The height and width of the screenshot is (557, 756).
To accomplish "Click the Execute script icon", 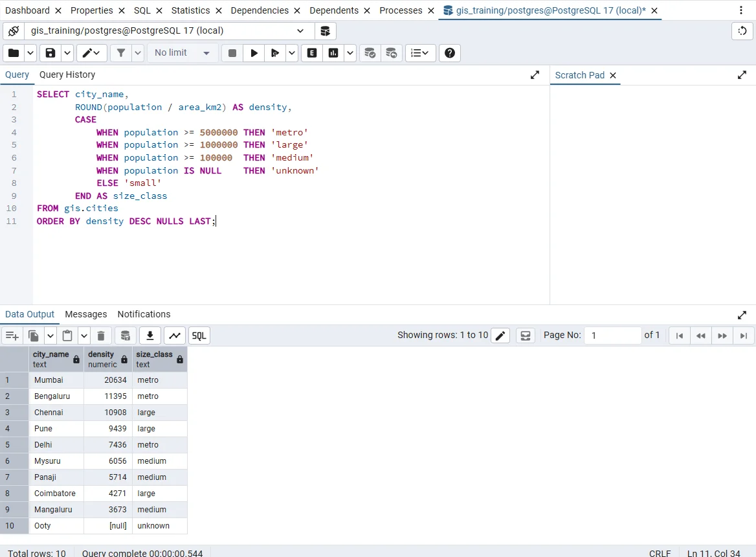I will (275, 53).
